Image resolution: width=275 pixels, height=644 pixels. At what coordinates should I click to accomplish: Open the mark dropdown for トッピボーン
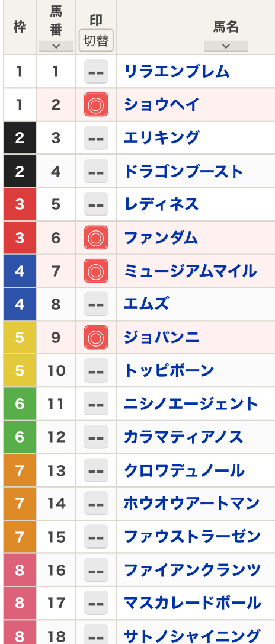pyautogui.click(x=96, y=370)
